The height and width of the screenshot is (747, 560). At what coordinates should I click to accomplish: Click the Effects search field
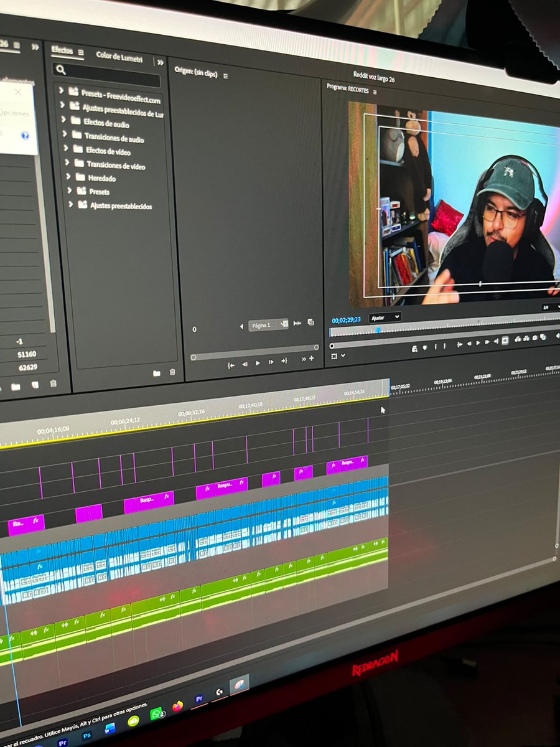point(106,73)
